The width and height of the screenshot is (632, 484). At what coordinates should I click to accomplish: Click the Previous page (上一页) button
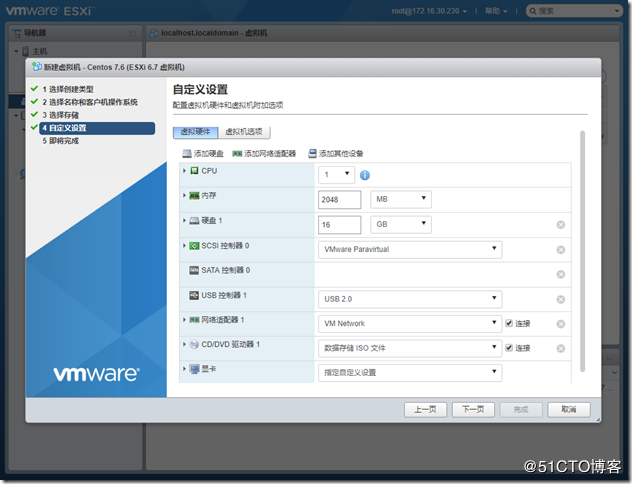[425, 409]
